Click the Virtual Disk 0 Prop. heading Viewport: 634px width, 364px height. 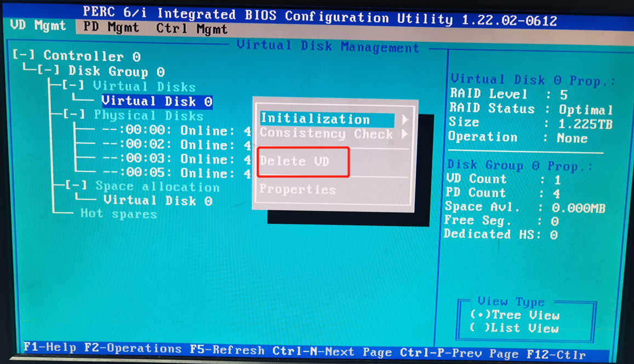click(x=533, y=79)
